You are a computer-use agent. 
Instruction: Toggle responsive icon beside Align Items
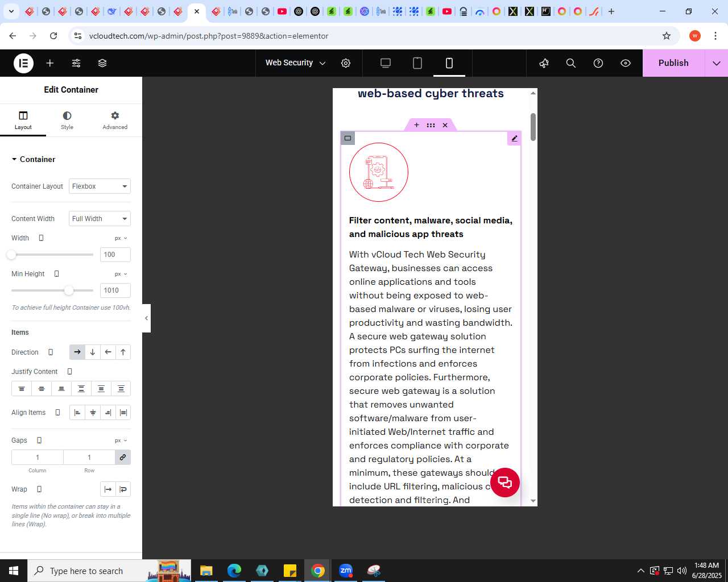click(x=57, y=413)
